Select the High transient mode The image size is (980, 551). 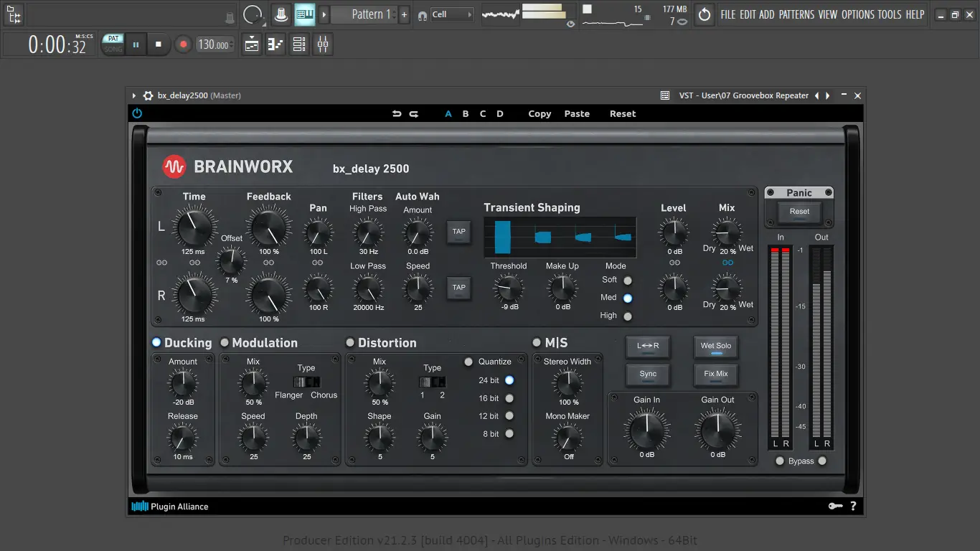[628, 316]
